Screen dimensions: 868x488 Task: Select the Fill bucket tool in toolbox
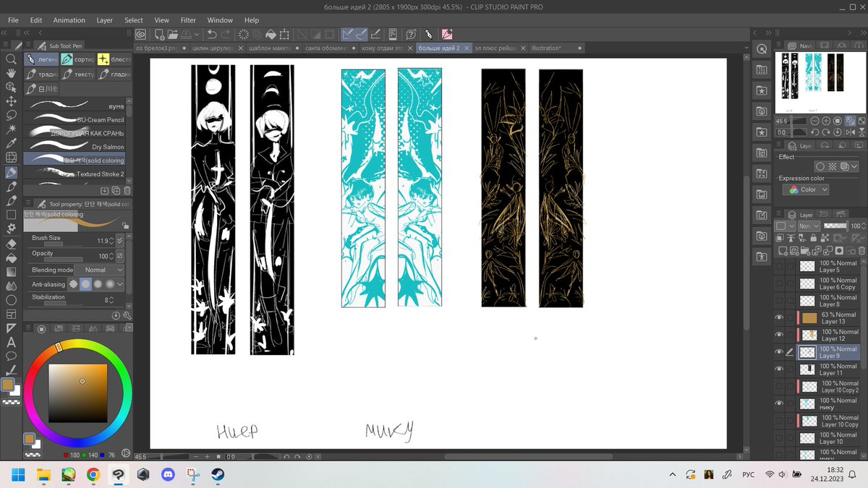coord(11,257)
